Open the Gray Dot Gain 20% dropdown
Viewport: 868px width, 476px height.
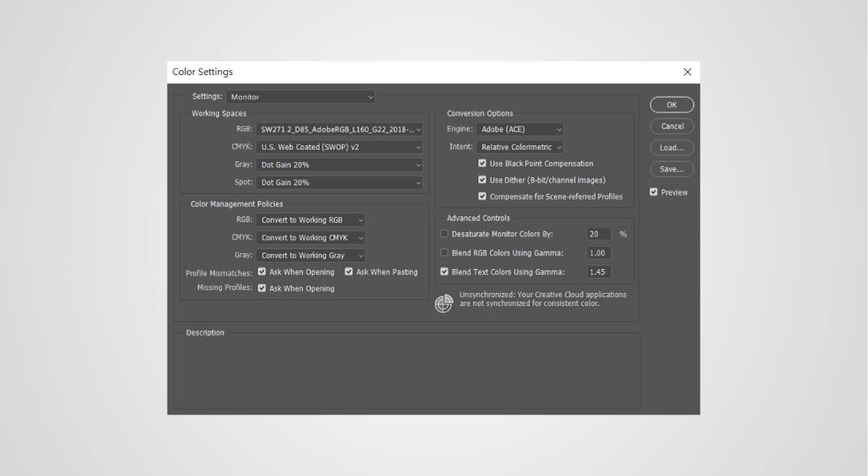point(339,164)
